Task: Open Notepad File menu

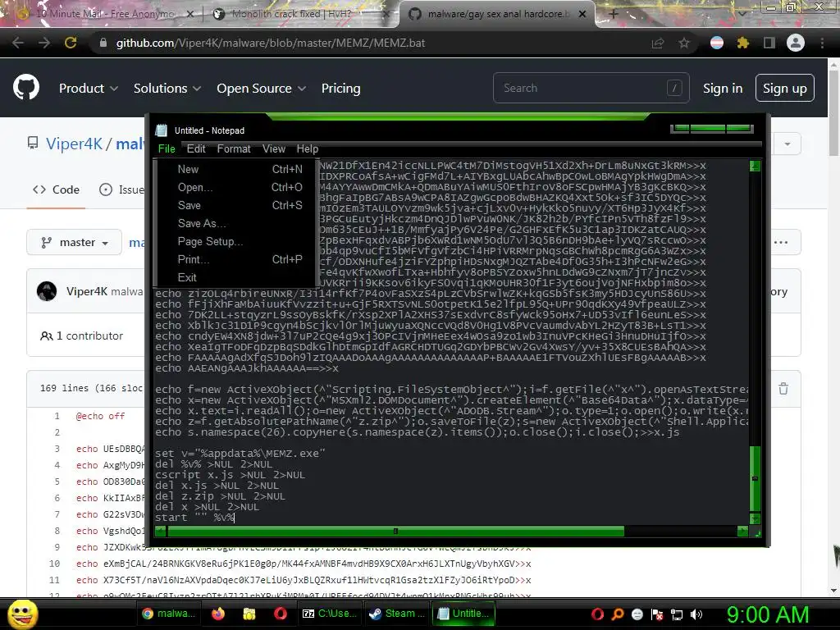Action: (167, 149)
